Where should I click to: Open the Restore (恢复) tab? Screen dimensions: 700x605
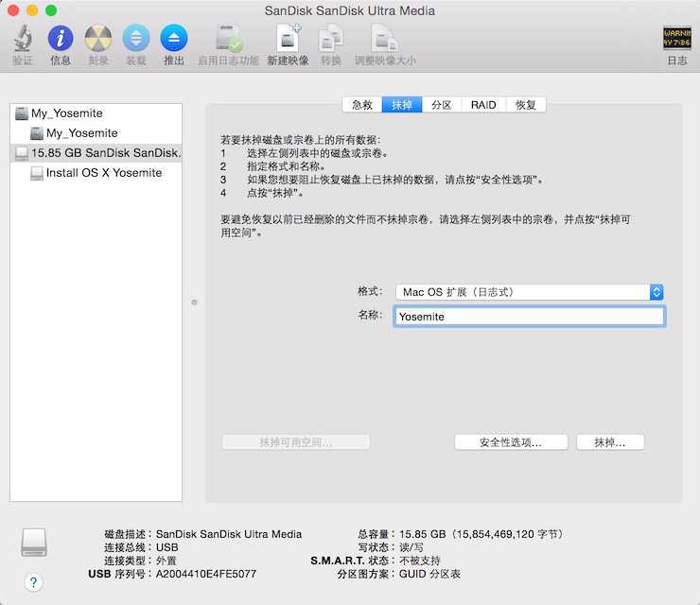point(526,105)
